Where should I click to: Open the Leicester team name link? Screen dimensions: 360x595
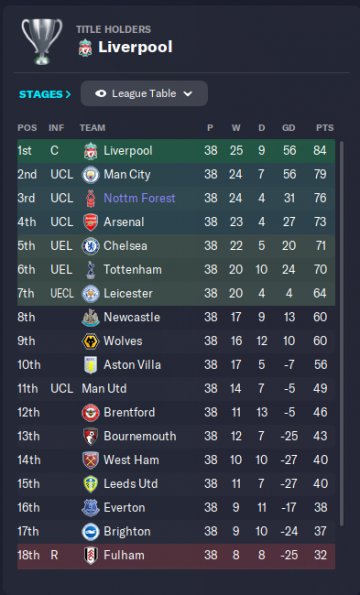(x=128, y=293)
